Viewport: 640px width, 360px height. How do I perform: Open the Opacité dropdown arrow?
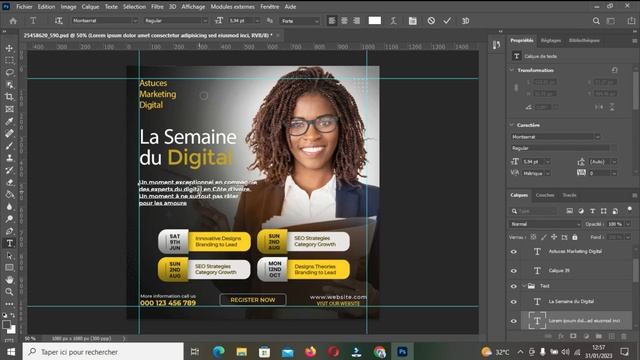pyautogui.click(x=628, y=224)
